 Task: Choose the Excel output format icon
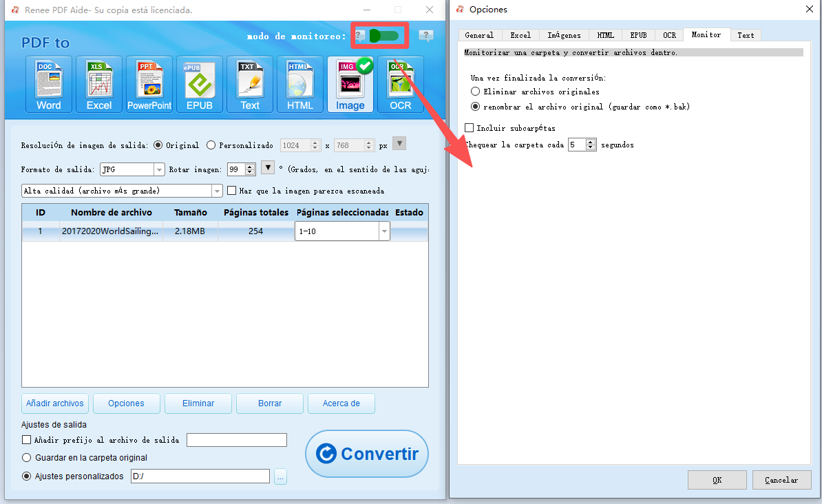point(99,84)
